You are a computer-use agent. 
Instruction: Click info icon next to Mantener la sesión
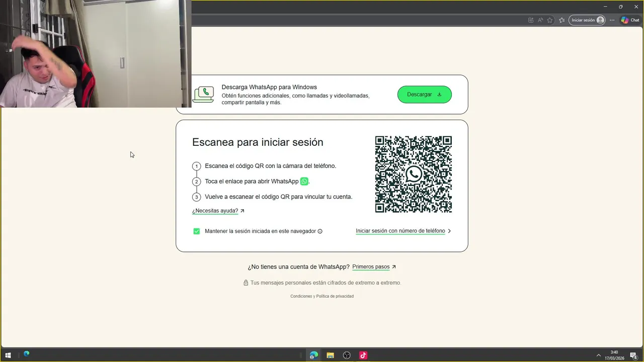320,231
